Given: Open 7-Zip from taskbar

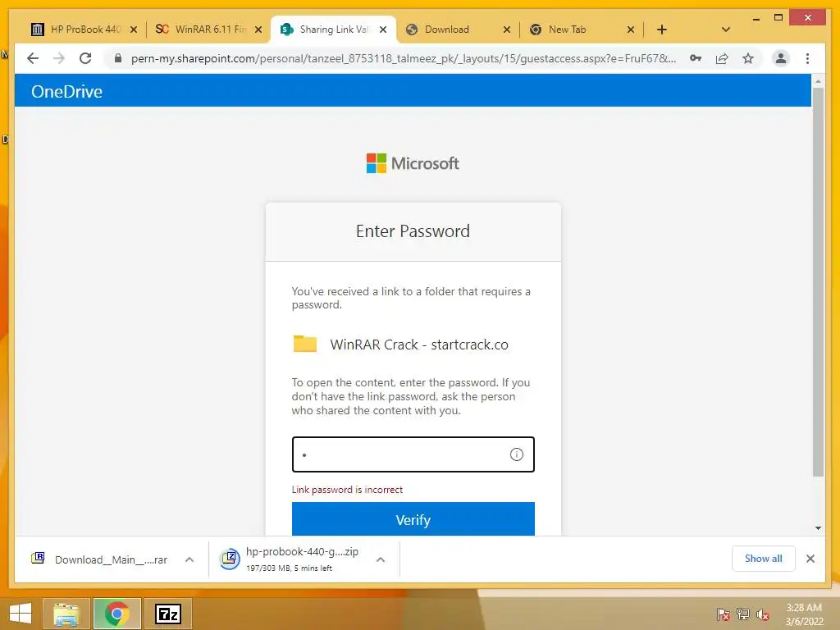Looking at the screenshot, I should [167, 614].
